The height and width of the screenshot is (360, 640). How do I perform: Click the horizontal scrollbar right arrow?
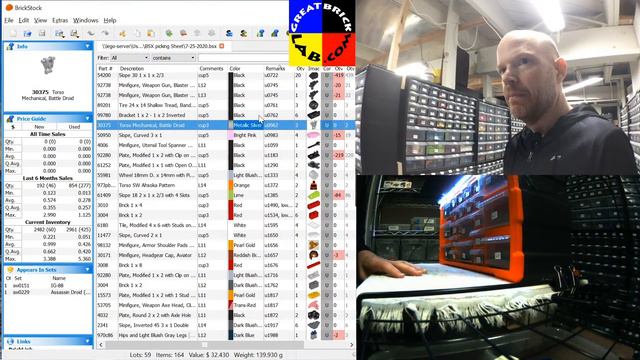click(351, 345)
